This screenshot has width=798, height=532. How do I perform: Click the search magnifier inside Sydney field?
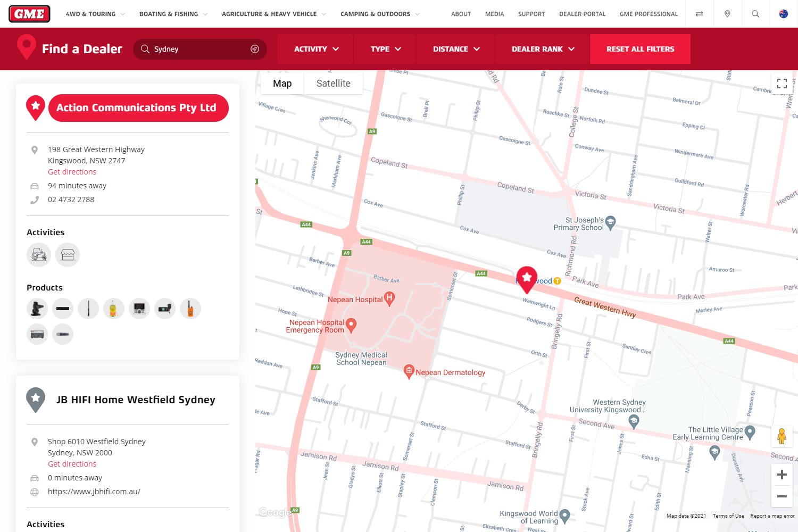145,49
